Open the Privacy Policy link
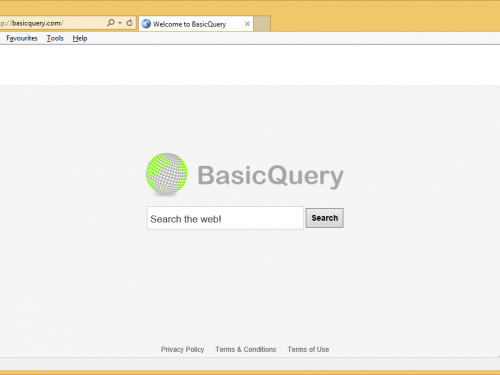Image resolution: width=500 pixels, height=375 pixels. (x=182, y=349)
